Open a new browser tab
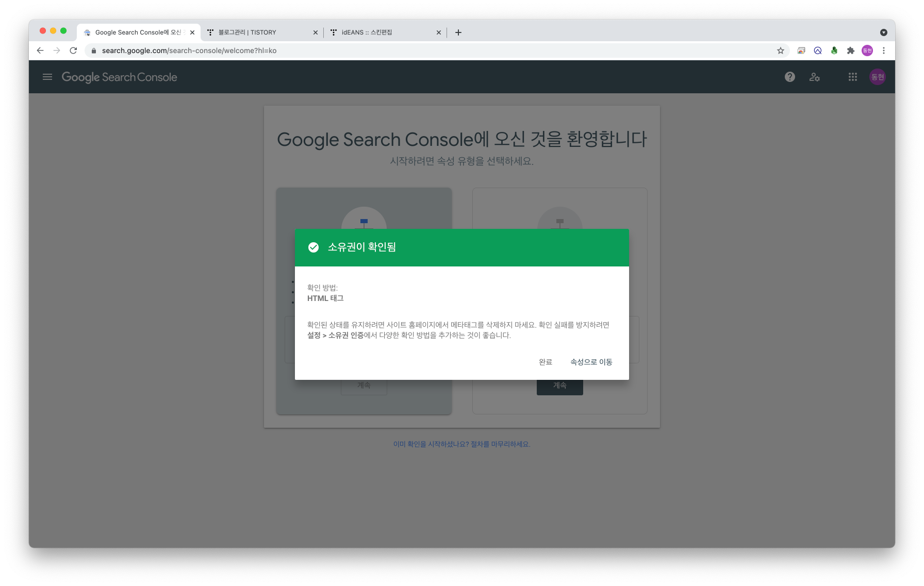 458,32
